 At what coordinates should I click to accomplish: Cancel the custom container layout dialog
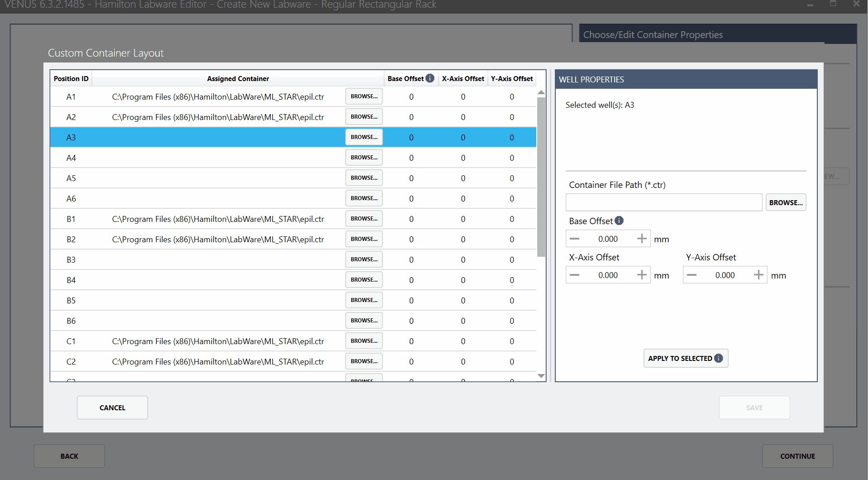pyautogui.click(x=112, y=408)
